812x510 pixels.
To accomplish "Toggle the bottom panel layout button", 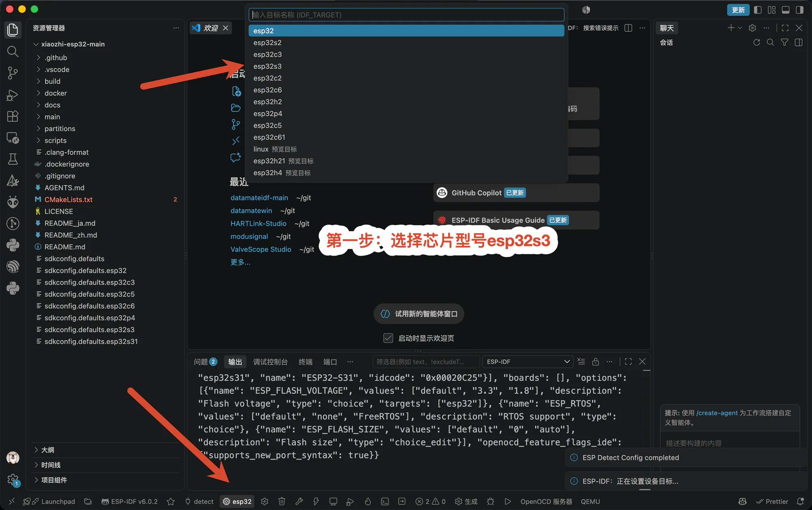I will pyautogui.click(x=786, y=10).
